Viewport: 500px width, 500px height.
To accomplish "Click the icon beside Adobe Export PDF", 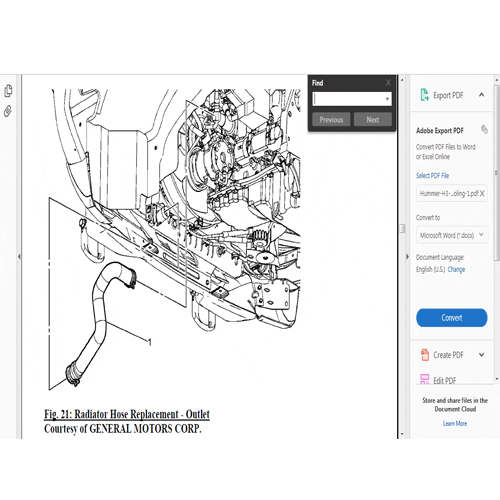I will [x=484, y=129].
